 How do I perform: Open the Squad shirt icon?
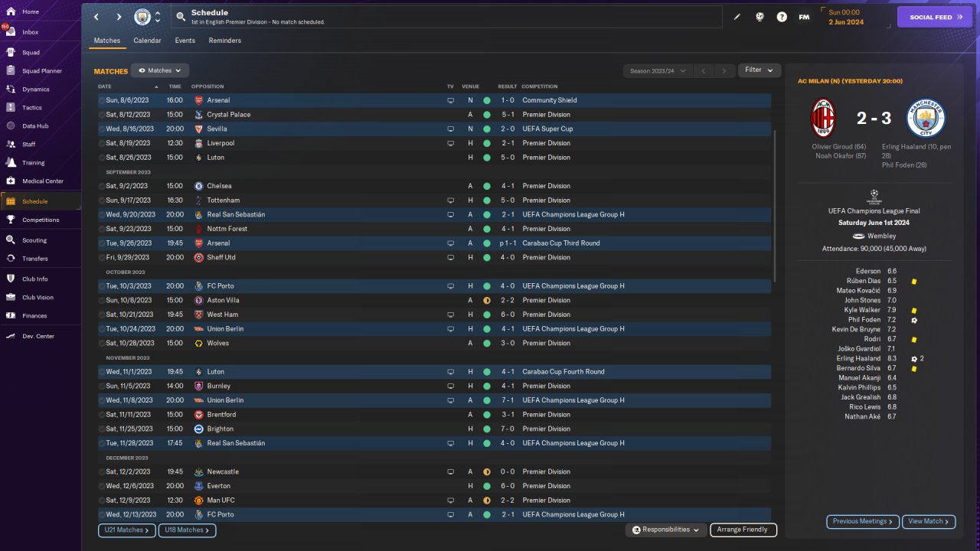click(11, 53)
